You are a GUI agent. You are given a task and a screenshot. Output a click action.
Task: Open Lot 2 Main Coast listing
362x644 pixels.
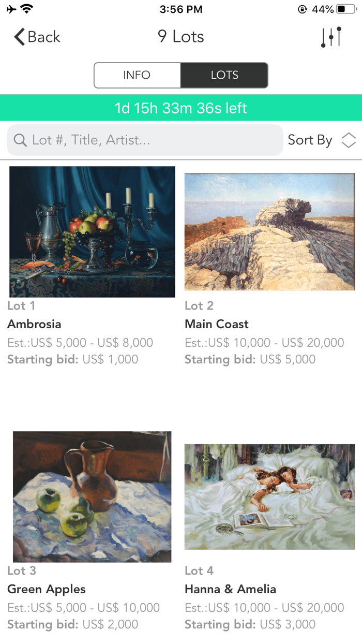click(x=269, y=231)
